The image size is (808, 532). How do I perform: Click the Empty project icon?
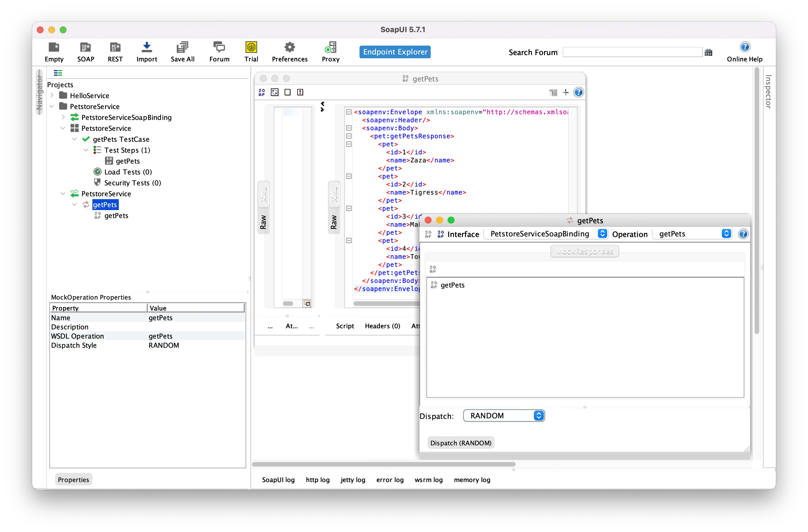(54, 47)
